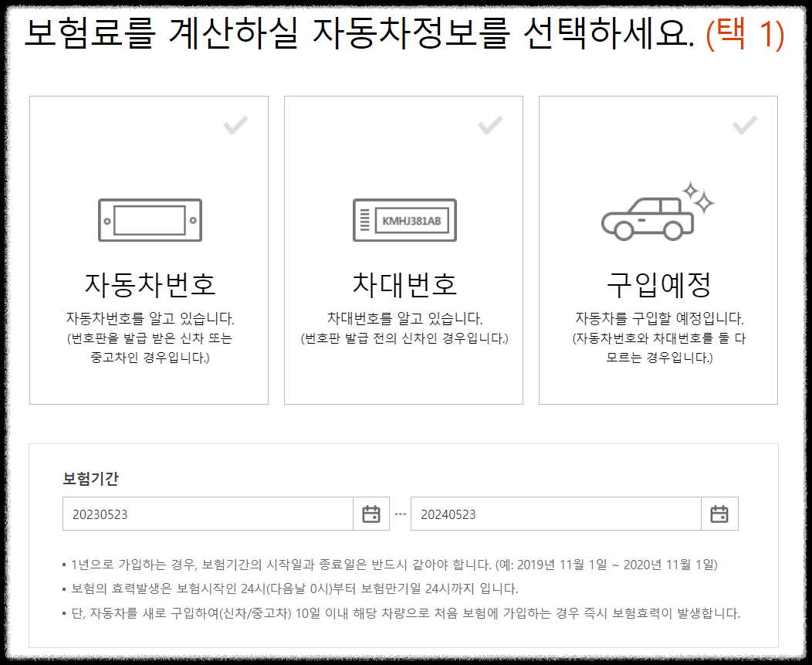The width and height of the screenshot is (812, 665).
Task: Click the VIN plate icon labeled KMHJ381AB
Action: [405, 219]
